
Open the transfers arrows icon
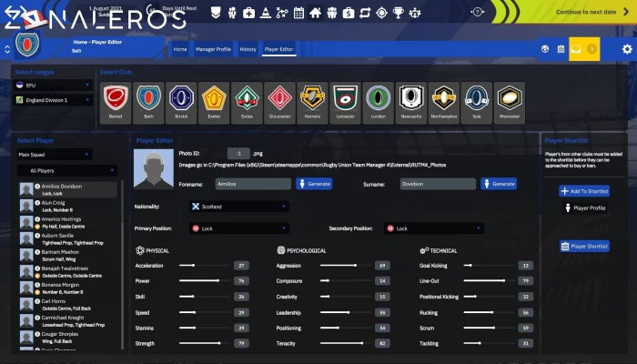pyautogui.click(x=365, y=13)
